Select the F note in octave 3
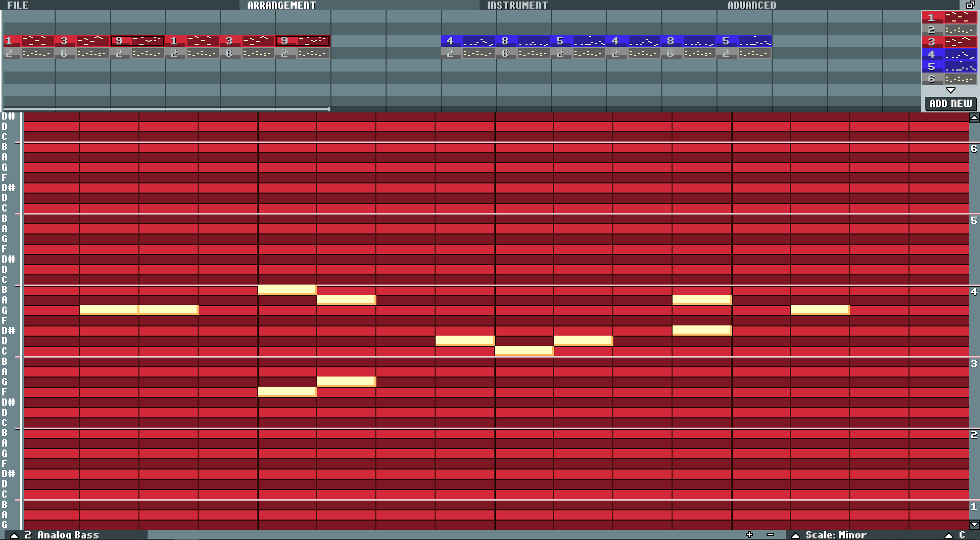Viewport: 980px width, 540px height. pyautogui.click(x=287, y=391)
